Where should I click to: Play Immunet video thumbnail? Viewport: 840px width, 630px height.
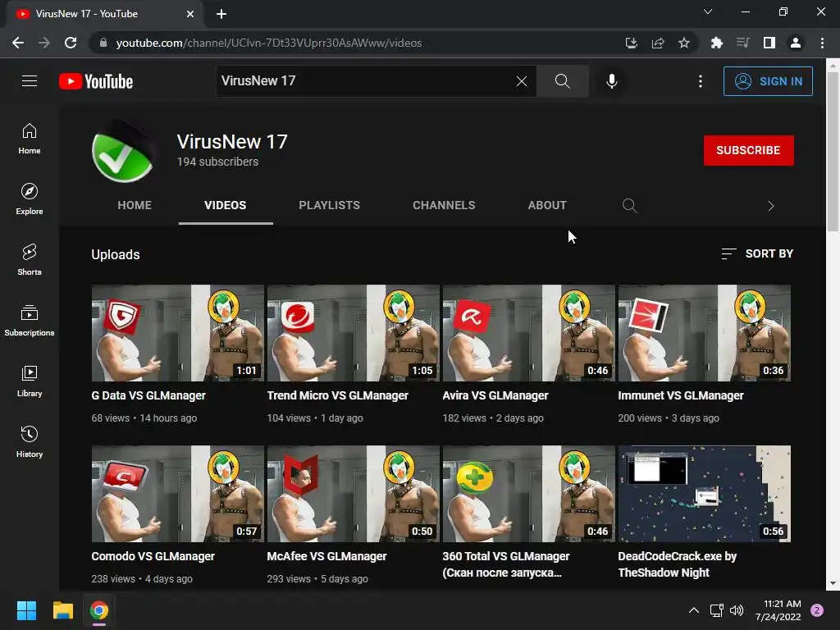(704, 333)
